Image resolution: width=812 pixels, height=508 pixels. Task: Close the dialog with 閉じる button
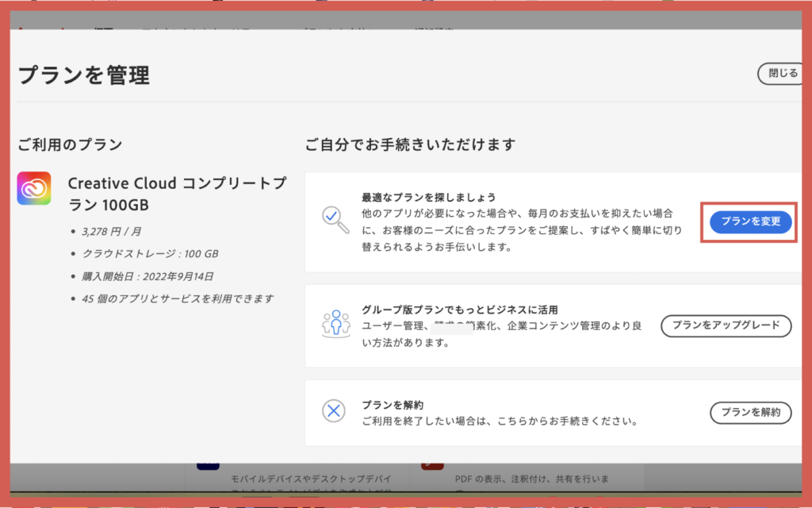[x=781, y=74]
